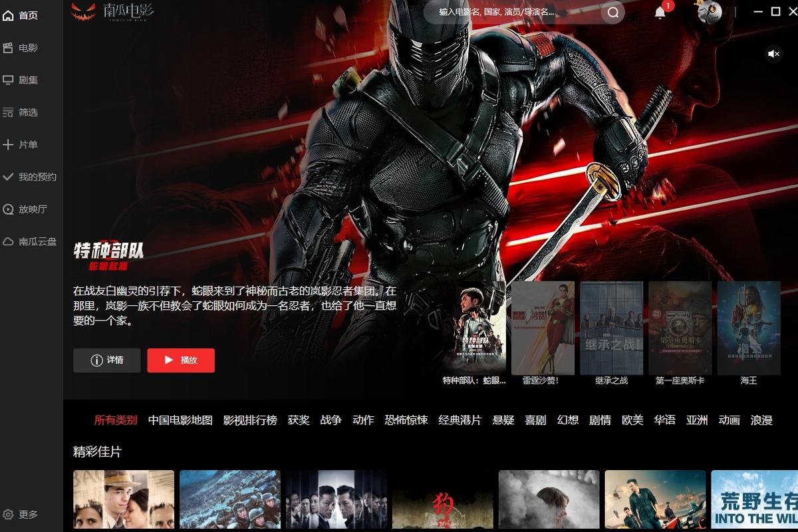Select the 雷霆沙赞 poster thumbnail
This screenshot has width=798, height=532.
coord(543,328)
